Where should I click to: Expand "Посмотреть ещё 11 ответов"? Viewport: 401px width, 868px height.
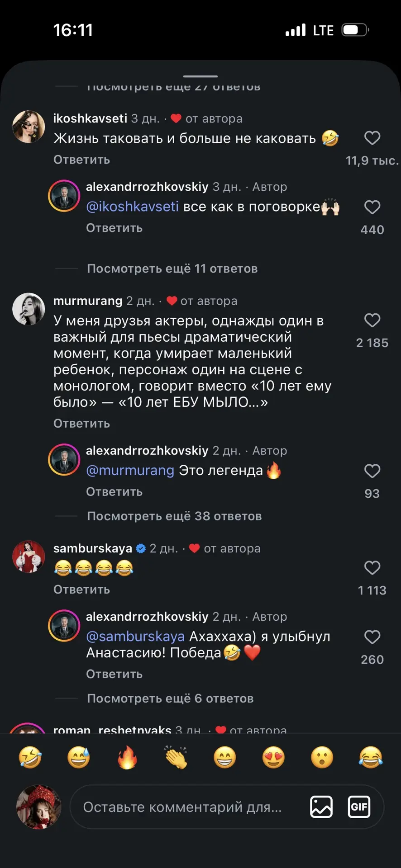(172, 269)
